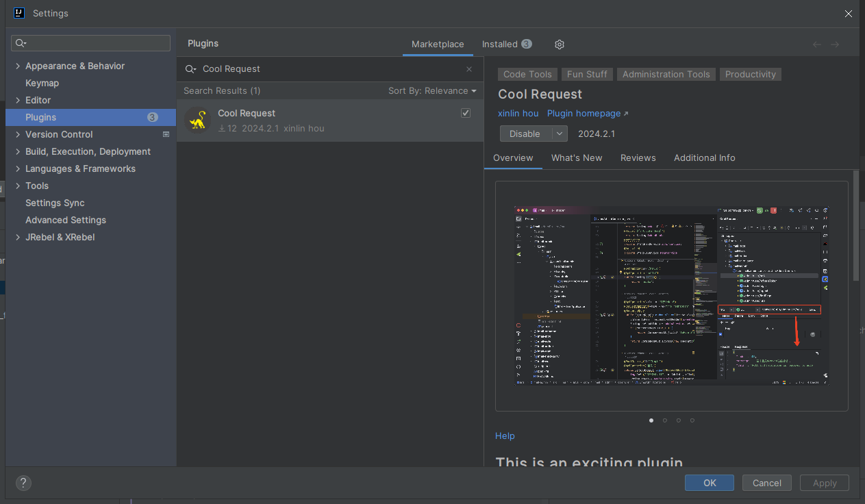Switch to the Marketplace tab

click(x=438, y=44)
